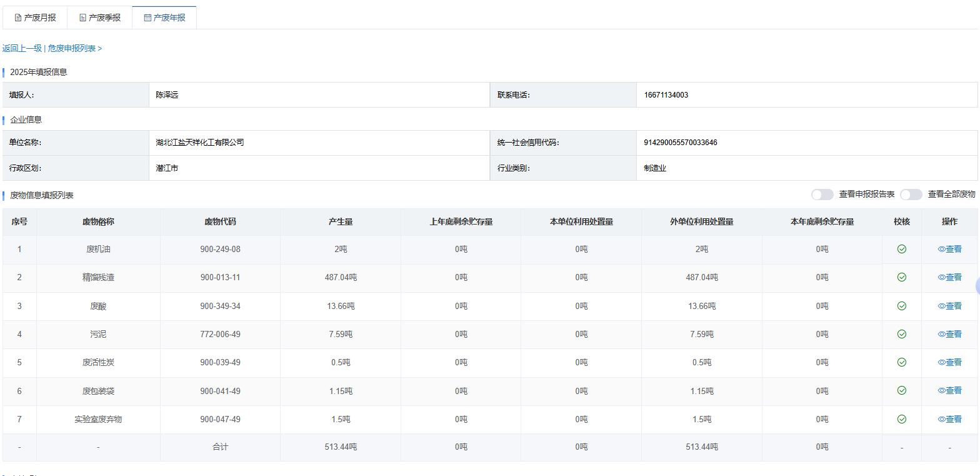980x476 pixels.
Task: Click the 产生量 column header
Action: pos(341,221)
